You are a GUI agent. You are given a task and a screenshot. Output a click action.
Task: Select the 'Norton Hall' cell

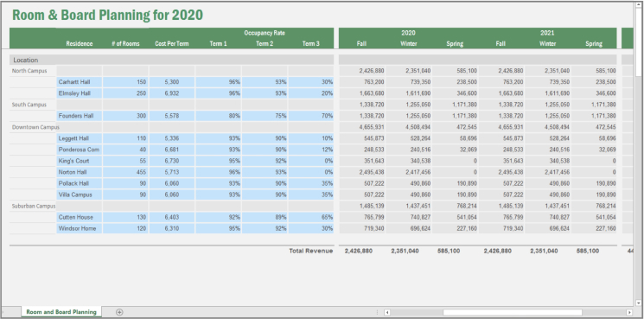[80, 172]
